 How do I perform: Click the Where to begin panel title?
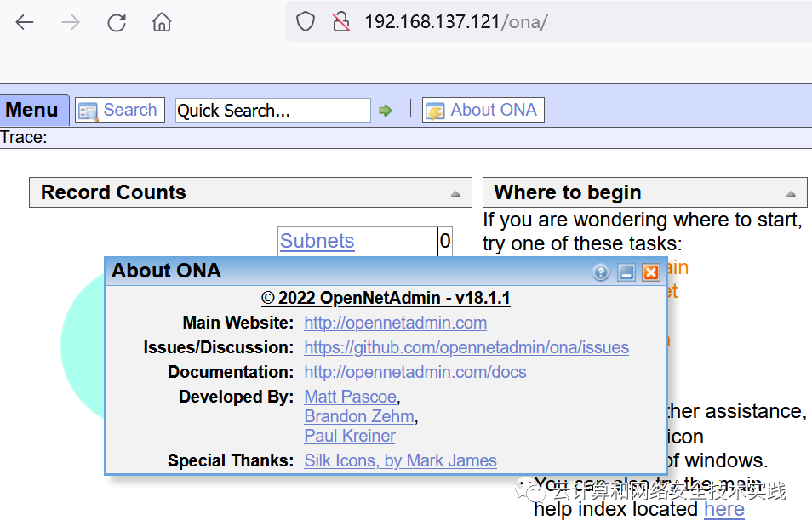point(568,192)
